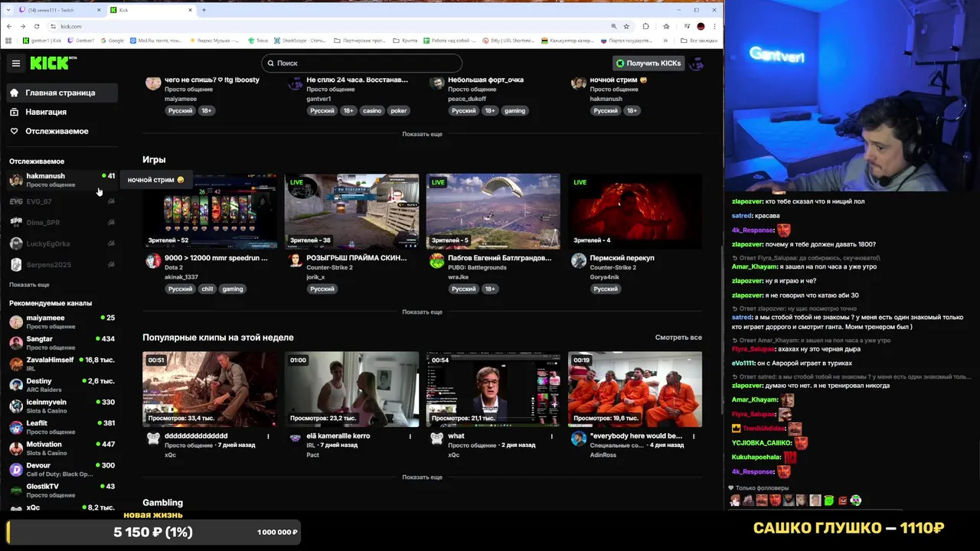Select the Kick browser tab
The image size is (980, 551).
[x=151, y=10]
